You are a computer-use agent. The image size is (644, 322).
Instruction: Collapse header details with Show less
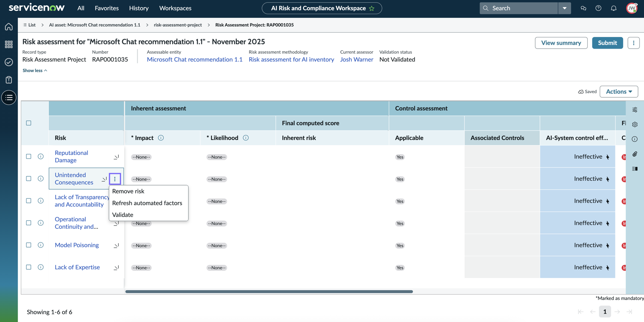(35, 70)
